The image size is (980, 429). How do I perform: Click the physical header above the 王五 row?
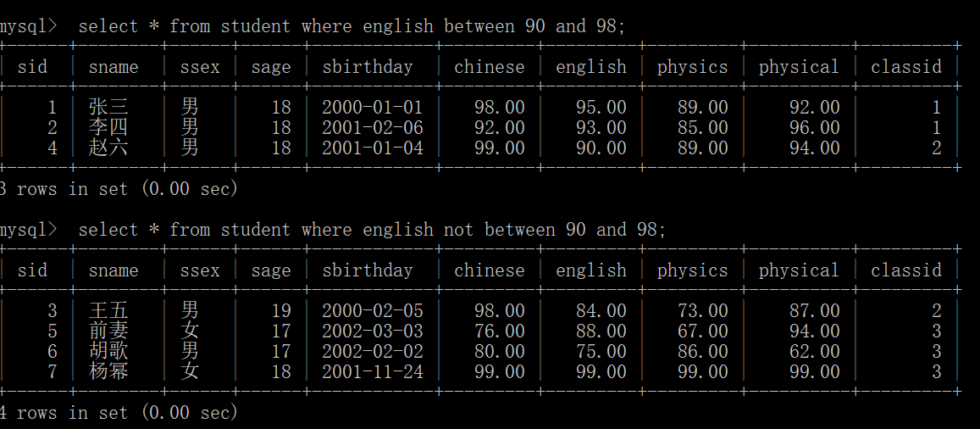click(799, 270)
